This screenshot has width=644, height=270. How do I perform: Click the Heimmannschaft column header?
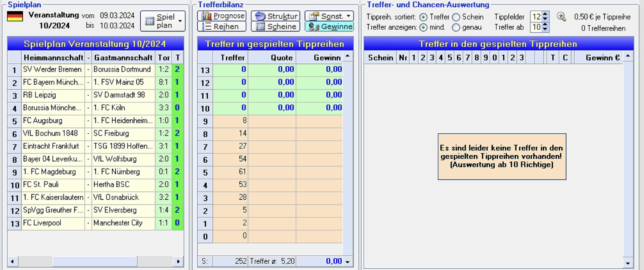54,57
